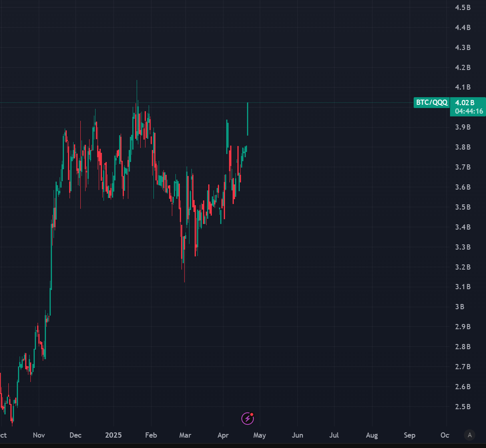Viewport: 486px width, 448px height.
Task: Click the 2025 label on time axis
Action: tap(113, 435)
